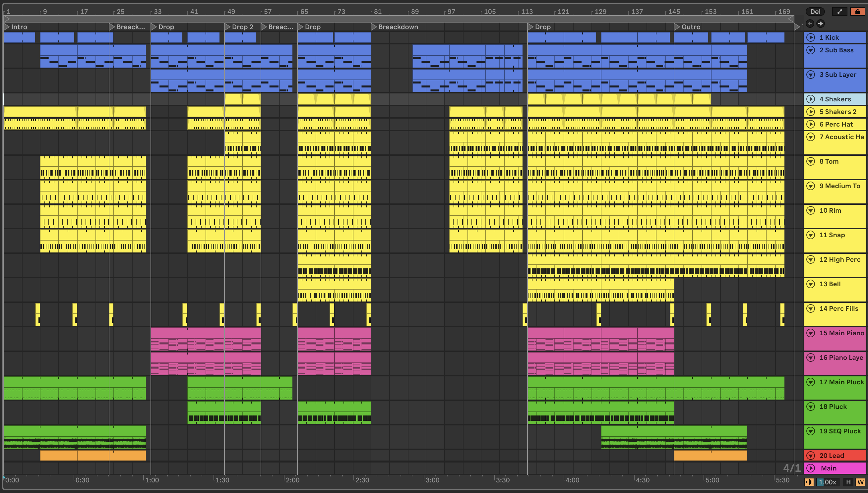Select the Breack... locator near bar 25
Image resolution: width=868 pixels, height=493 pixels.
127,27
